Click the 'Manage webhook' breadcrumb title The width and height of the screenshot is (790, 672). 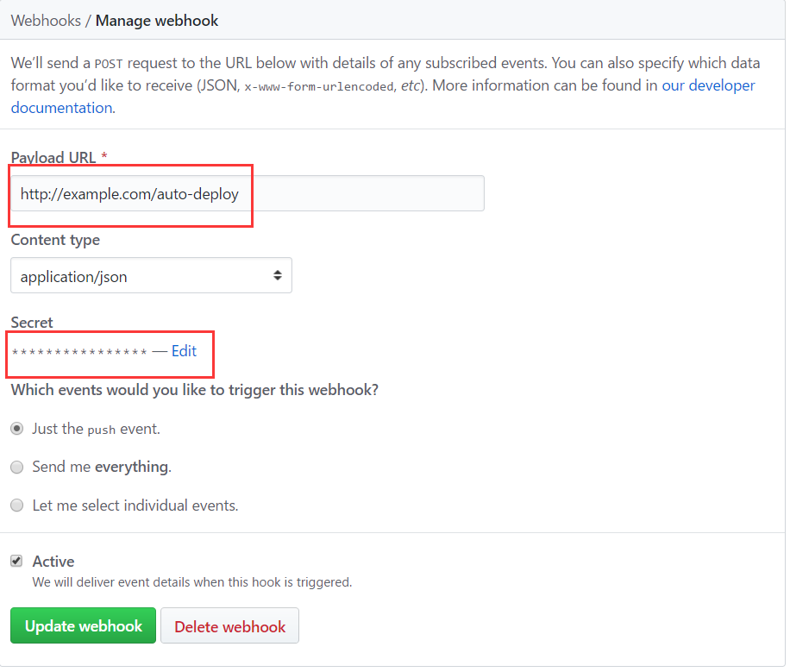[x=157, y=20]
